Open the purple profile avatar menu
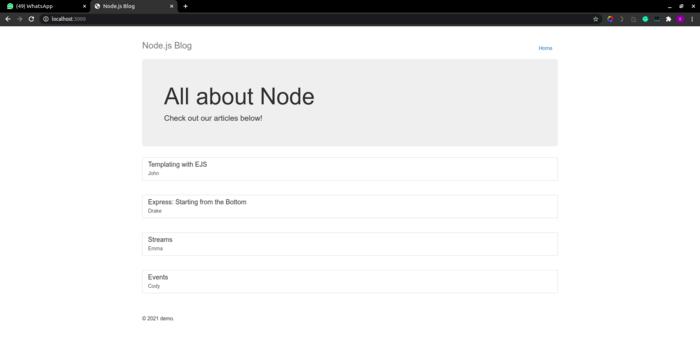The height and width of the screenshot is (363, 700). coord(680,19)
